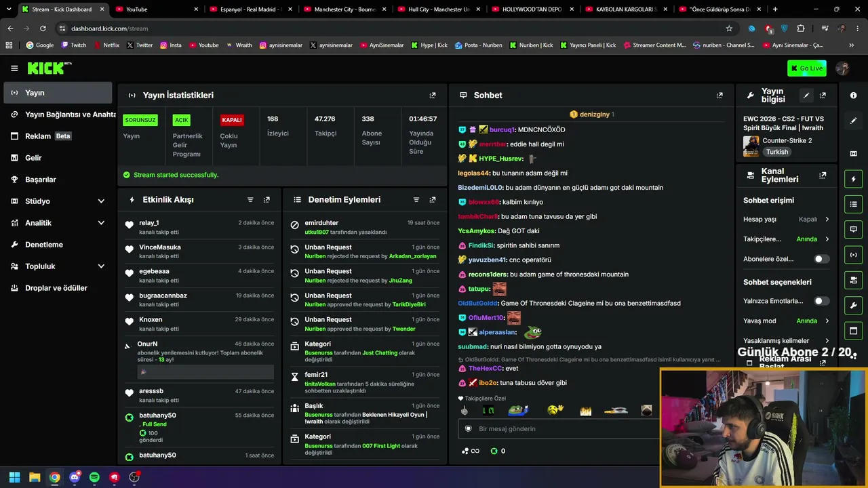Toggle Yalnızca Emotlarla chat switch
Screen dimensions: 868x488
click(821, 301)
